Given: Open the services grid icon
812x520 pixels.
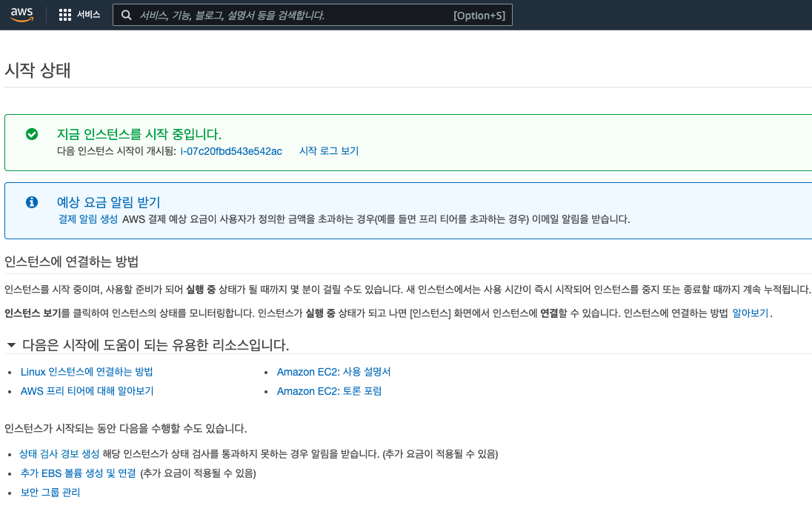Looking at the screenshot, I should 64,15.
